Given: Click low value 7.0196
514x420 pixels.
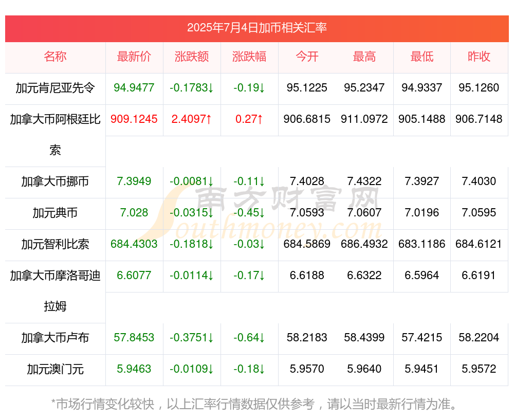Looking at the screenshot, I should tap(422, 212).
